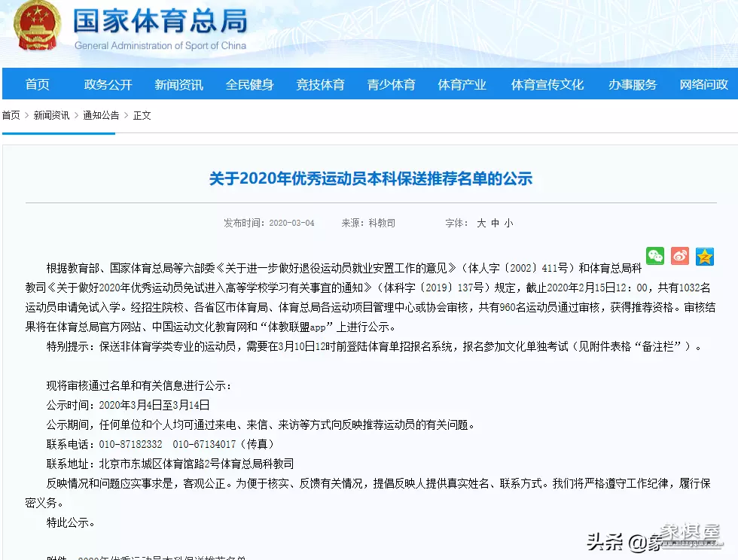Click the 通知公告 breadcrumb link
The height and width of the screenshot is (560, 738).
[x=101, y=115]
